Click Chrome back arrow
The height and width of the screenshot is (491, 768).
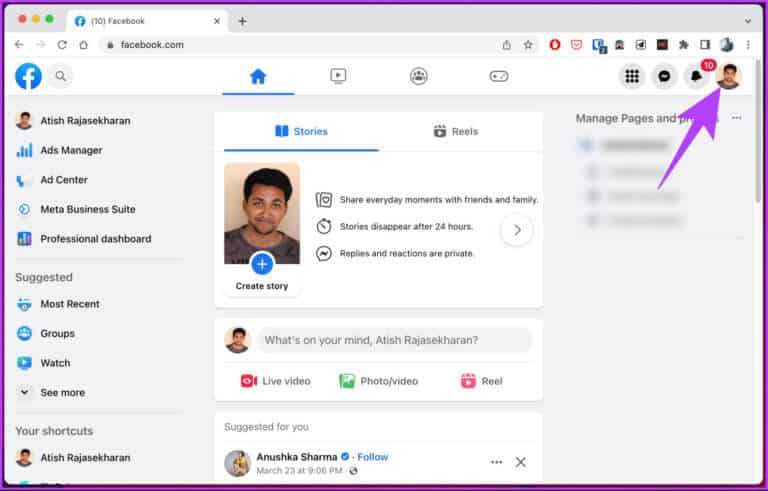coord(19,45)
